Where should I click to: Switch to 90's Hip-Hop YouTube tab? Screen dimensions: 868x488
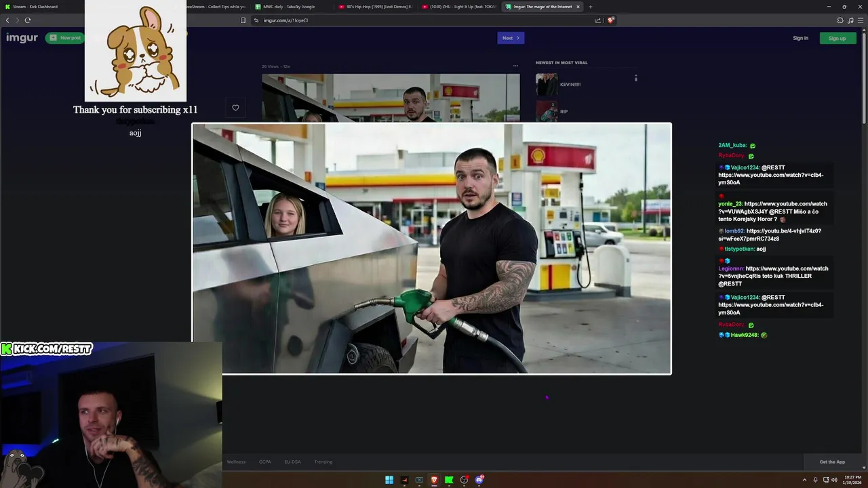(x=374, y=7)
